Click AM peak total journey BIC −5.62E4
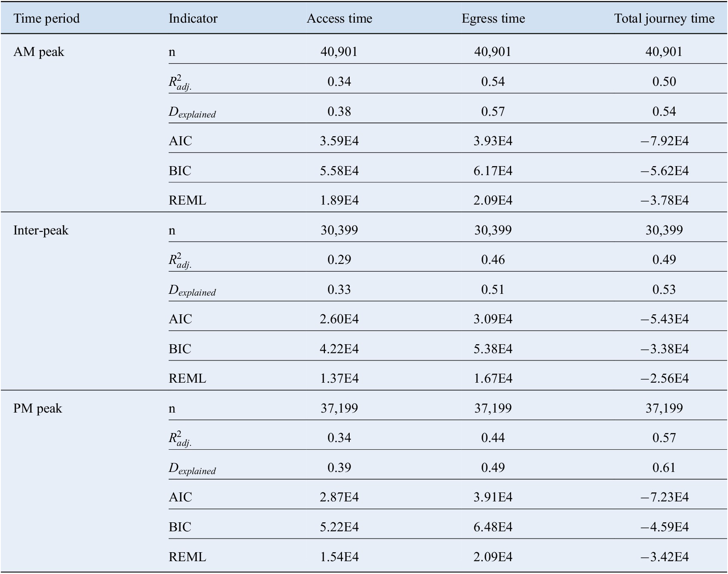 point(664,171)
